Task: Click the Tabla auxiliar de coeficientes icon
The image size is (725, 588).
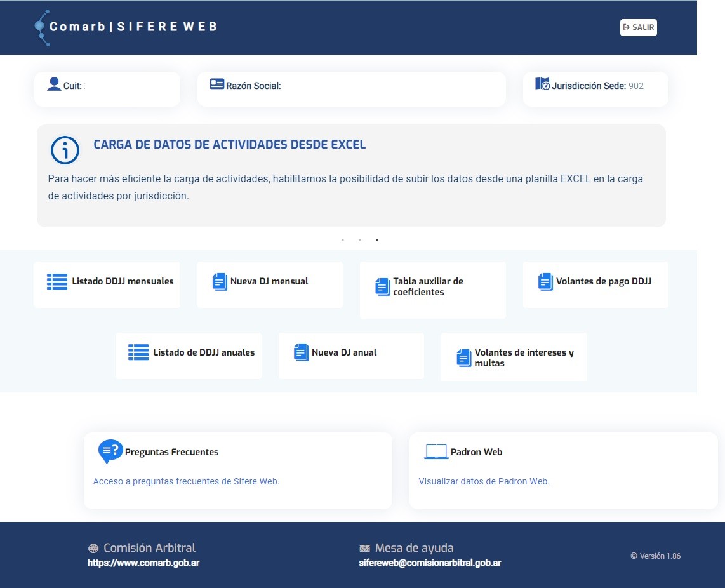Action: (x=382, y=286)
